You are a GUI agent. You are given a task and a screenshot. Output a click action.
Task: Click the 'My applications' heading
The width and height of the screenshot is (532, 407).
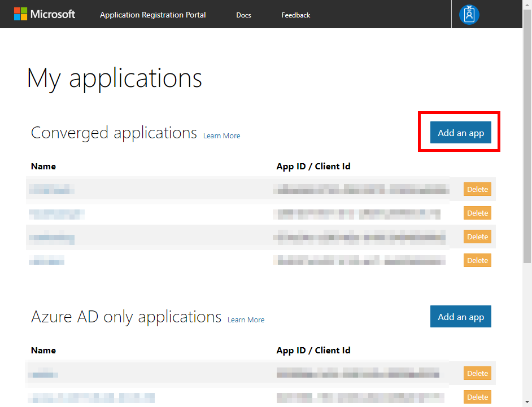point(114,78)
